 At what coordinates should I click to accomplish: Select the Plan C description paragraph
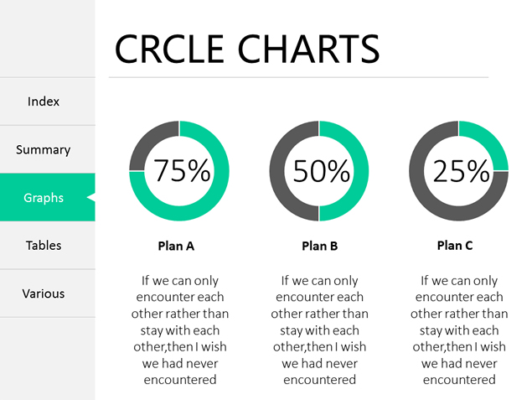(x=459, y=330)
